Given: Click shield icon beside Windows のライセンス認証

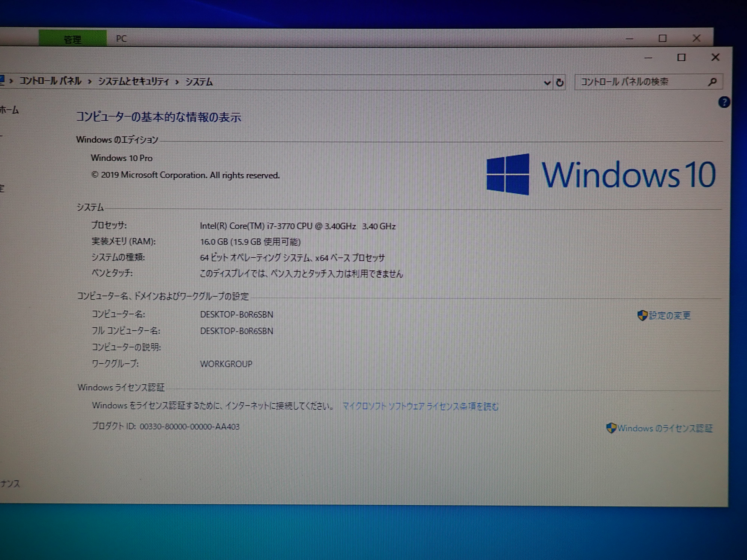Looking at the screenshot, I should pyautogui.click(x=611, y=428).
